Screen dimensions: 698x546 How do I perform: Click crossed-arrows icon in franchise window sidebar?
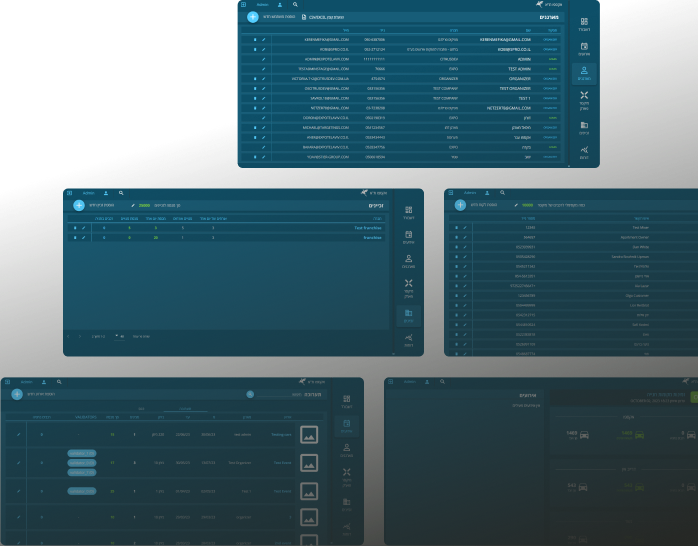click(x=408, y=283)
